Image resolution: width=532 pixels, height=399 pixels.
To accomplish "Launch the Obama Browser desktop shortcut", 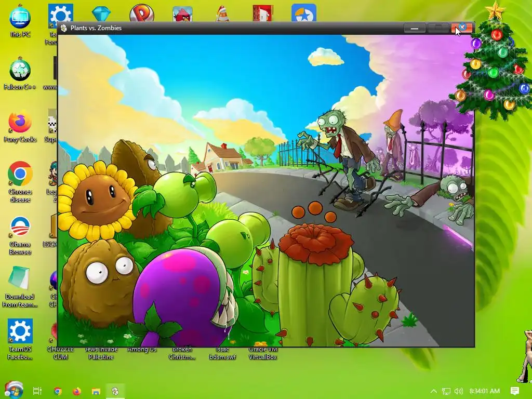I will click(x=20, y=235).
